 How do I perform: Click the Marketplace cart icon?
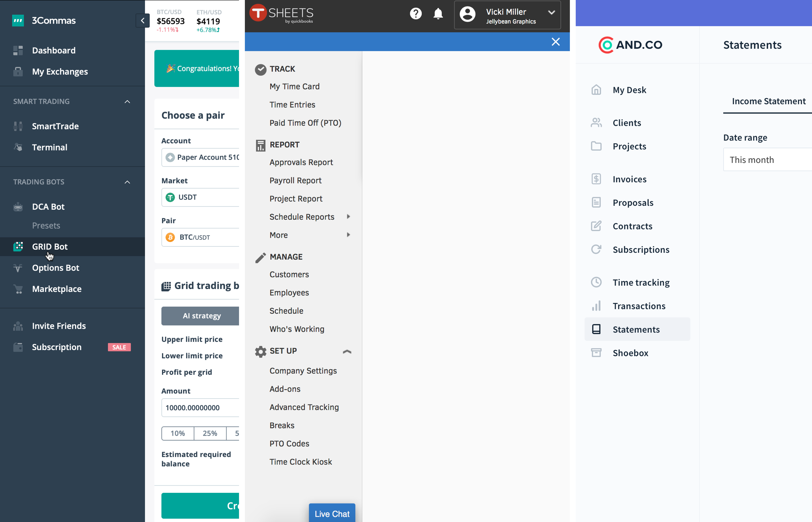18,289
